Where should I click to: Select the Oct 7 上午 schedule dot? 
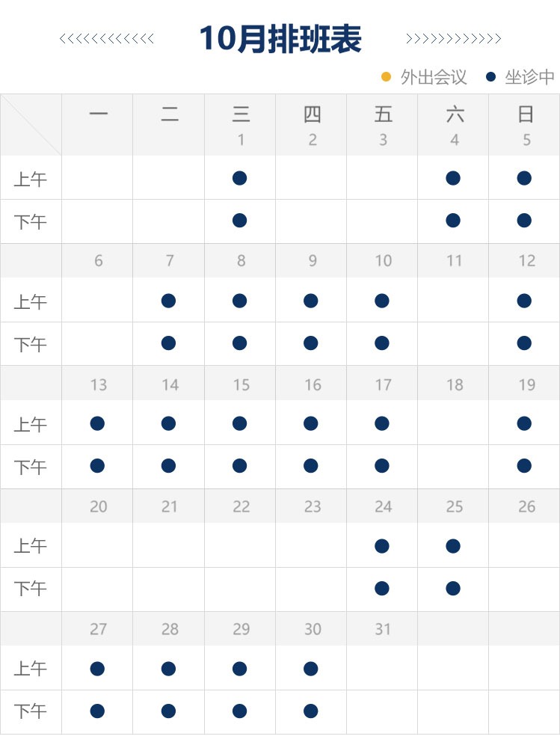point(168,301)
